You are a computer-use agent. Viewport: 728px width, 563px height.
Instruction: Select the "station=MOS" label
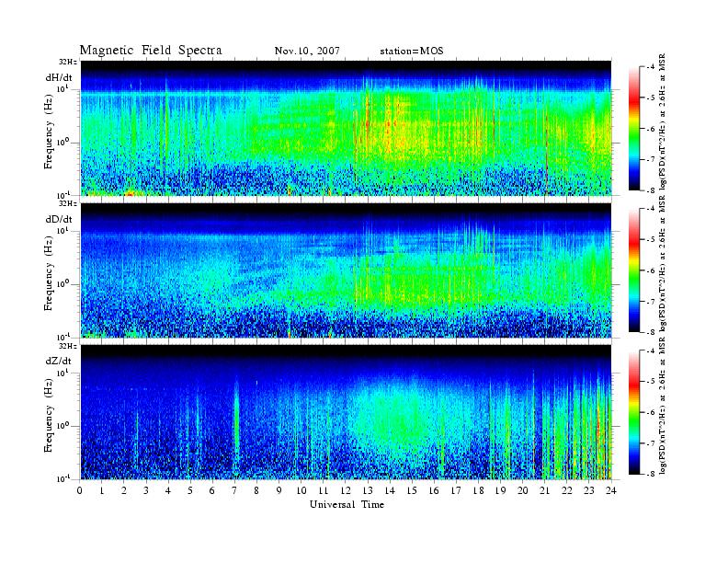tap(412, 52)
